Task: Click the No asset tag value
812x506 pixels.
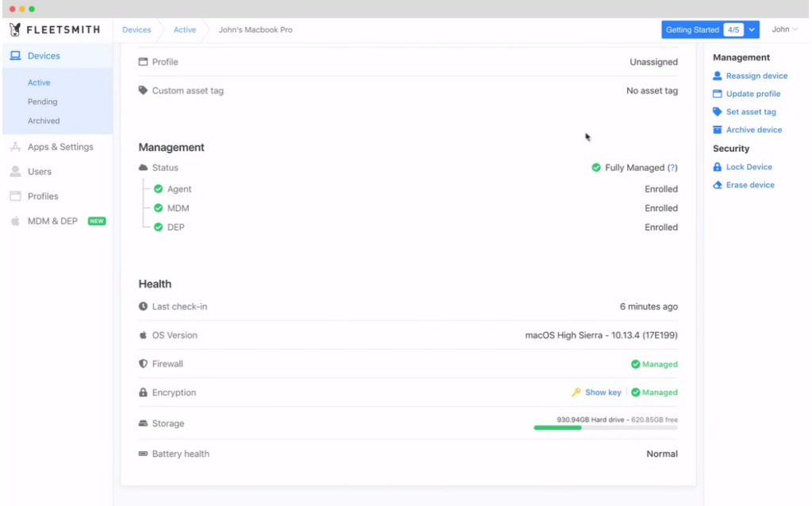Action: coord(652,90)
